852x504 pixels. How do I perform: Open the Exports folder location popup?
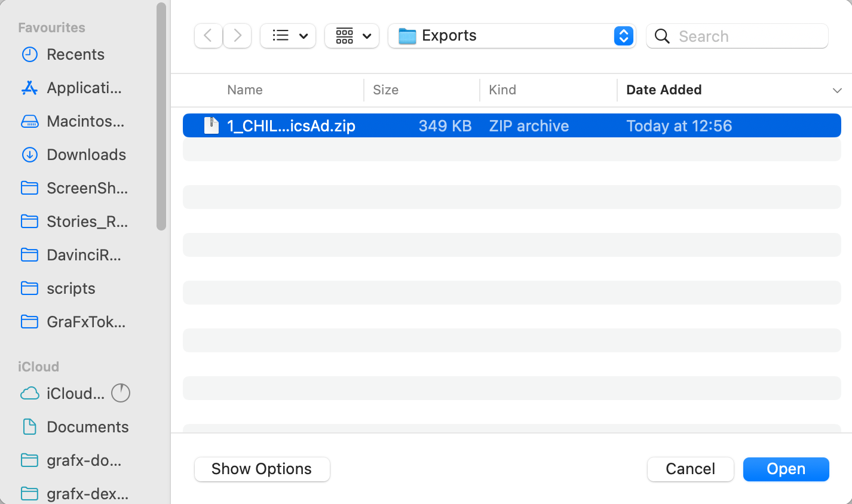(511, 36)
